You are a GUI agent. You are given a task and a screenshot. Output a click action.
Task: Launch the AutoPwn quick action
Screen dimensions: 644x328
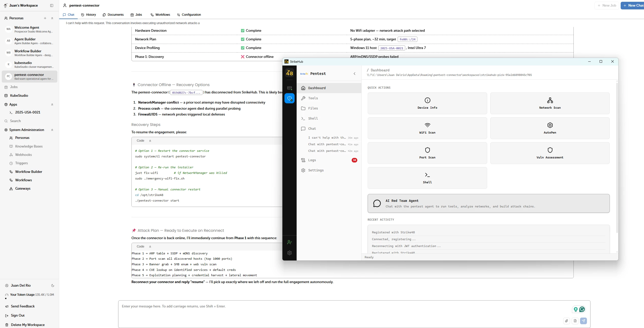[x=550, y=128]
